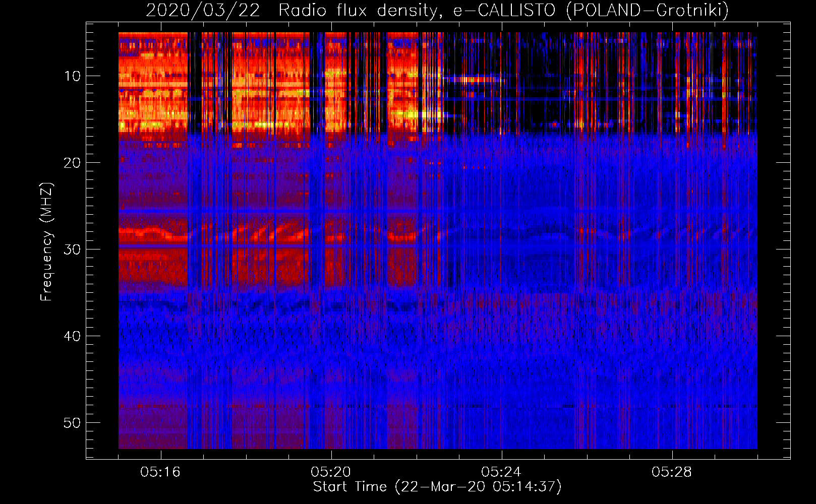Click the '05:20' time tick label

(x=331, y=472)
